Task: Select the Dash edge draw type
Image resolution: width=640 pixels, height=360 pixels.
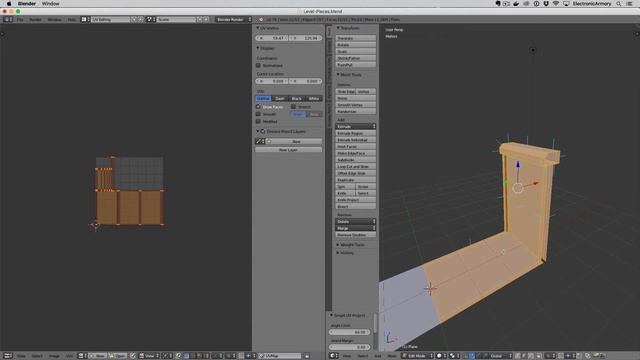Action: click(280, 98)
